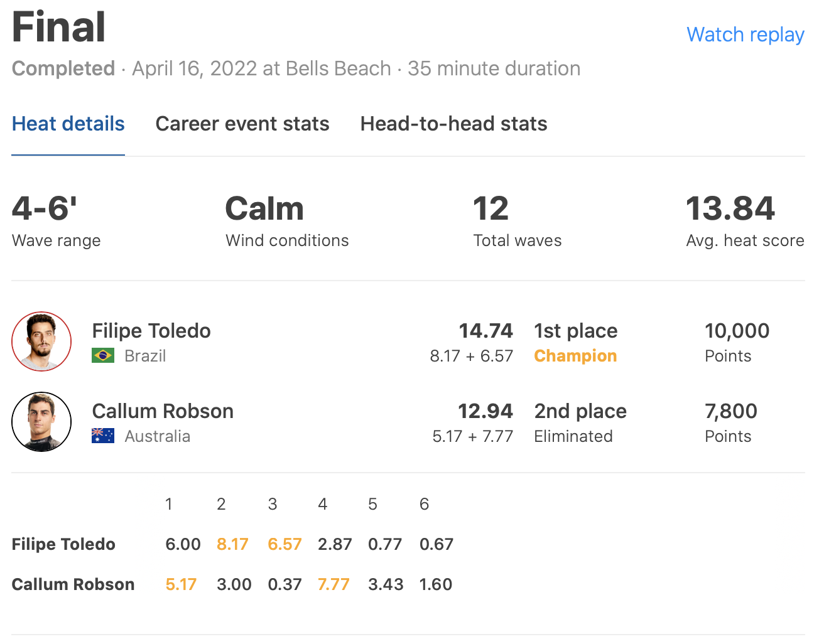Click the orange Champion label
This screenshot has height=644, width=819.
click(x=575, y=356)
